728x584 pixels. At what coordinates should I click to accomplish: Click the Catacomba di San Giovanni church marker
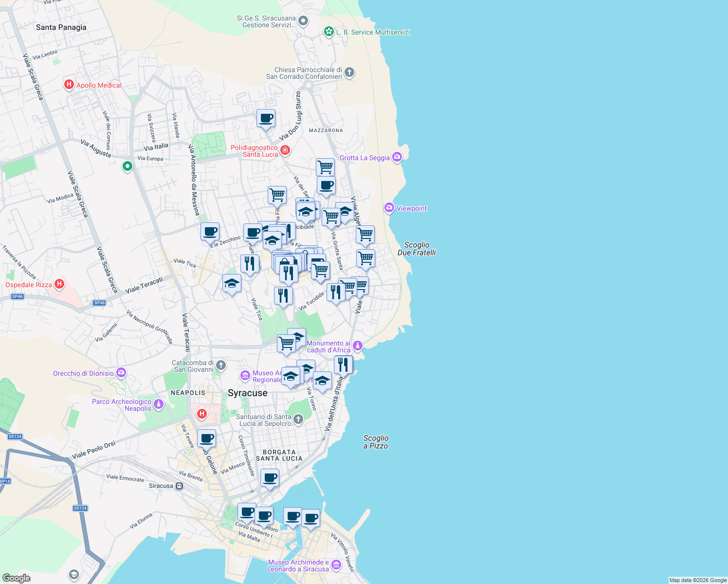[x=220, y=365]
